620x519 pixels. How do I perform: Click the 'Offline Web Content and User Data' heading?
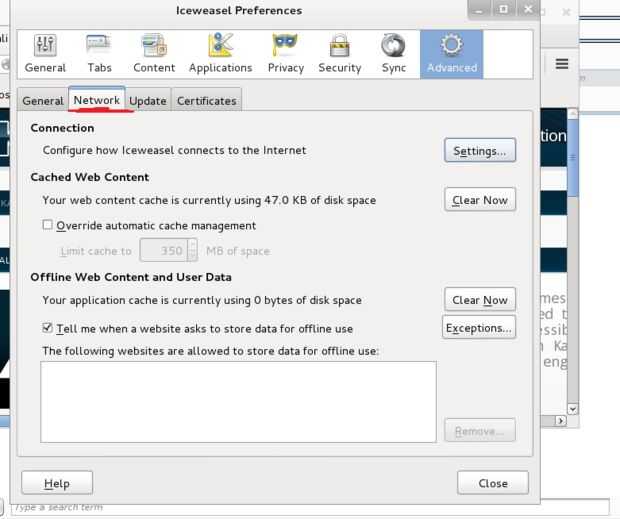point(131,277)
